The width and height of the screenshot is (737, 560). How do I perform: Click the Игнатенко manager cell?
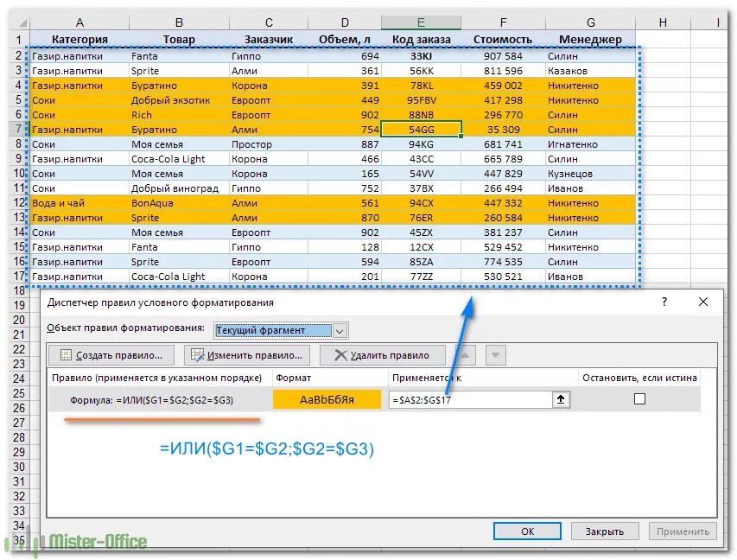pyautogui.click(x=591, y=143)
